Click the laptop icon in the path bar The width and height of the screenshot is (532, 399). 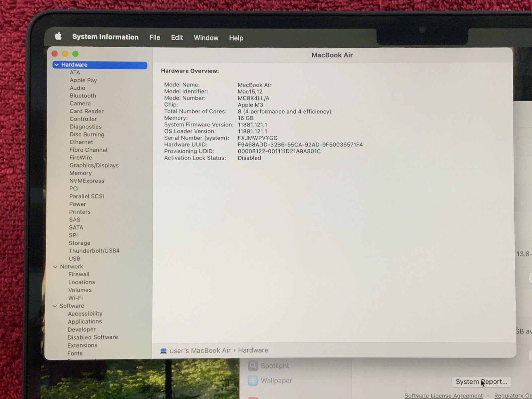[x=163, y=351]
